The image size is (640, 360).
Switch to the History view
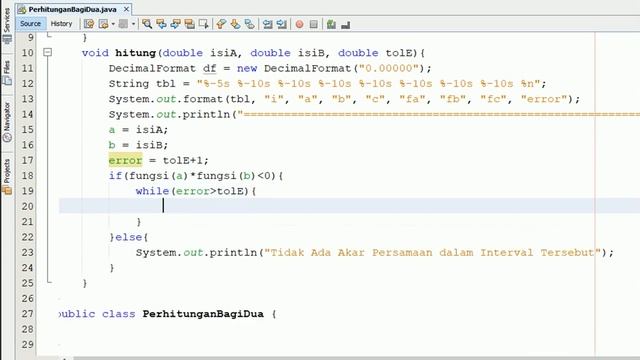(x=61, y=24)
